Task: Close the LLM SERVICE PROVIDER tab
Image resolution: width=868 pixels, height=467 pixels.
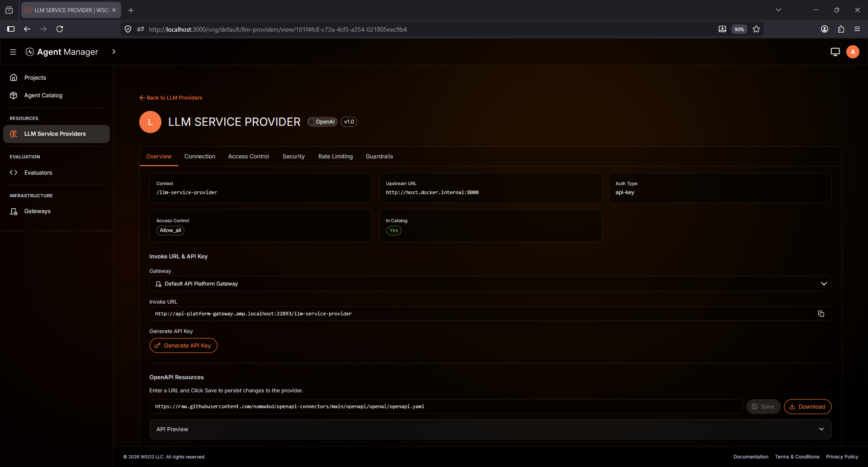Action: click(114, 10)
